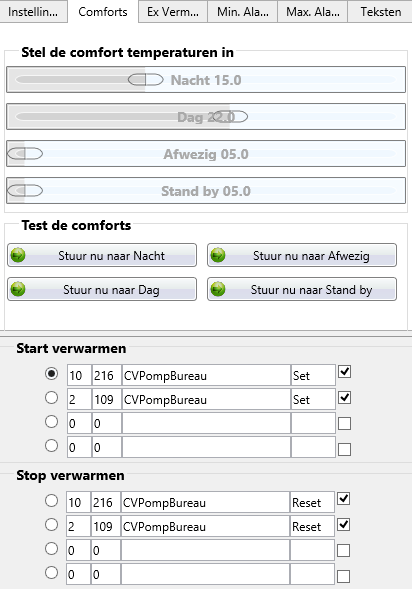Click first CVPompBureau field in Start verwarmen
The width and height of the screenshot is (412, 589).
(206, 375)
